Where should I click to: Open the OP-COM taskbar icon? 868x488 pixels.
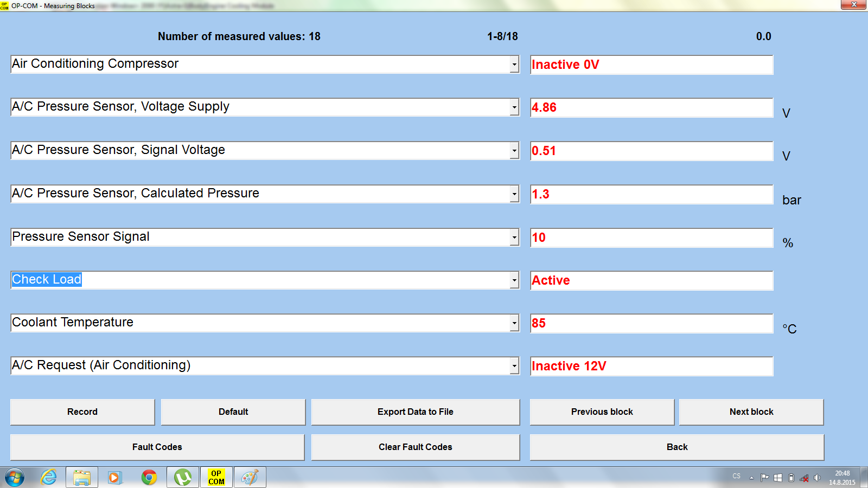216,477
